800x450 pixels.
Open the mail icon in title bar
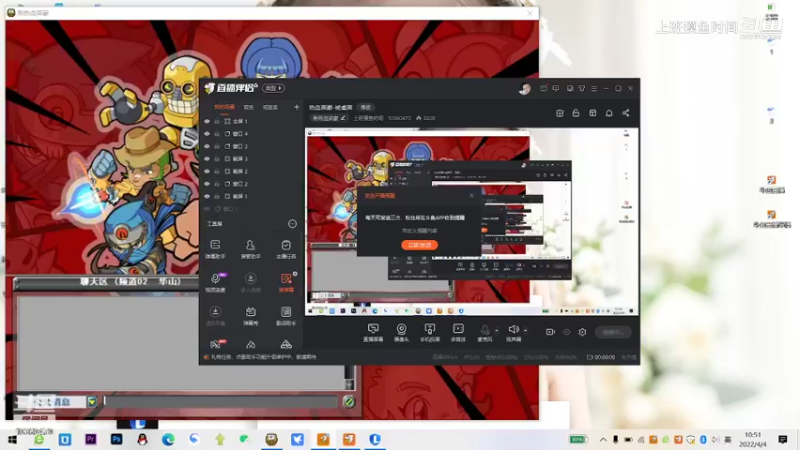(x=543, y=88)
